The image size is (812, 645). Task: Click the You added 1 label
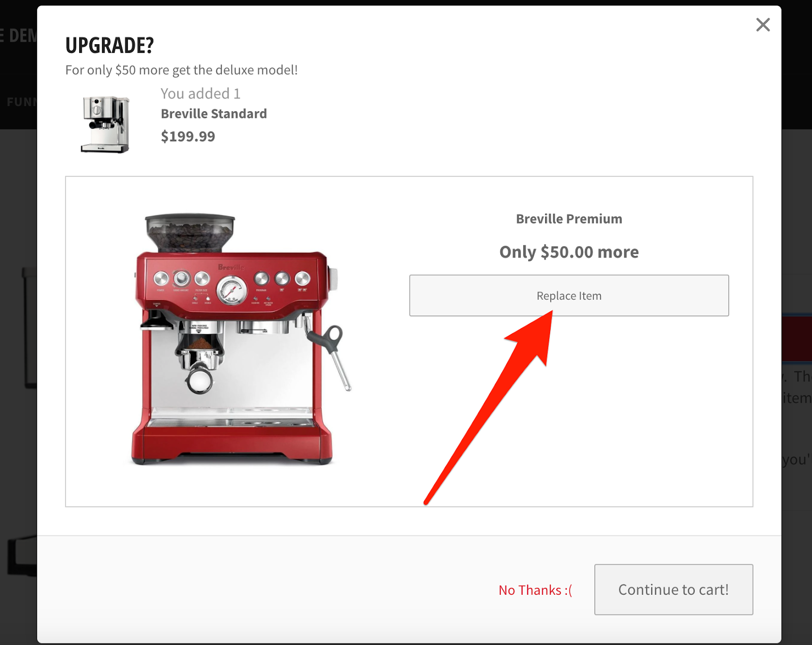(x=200, y=93)
